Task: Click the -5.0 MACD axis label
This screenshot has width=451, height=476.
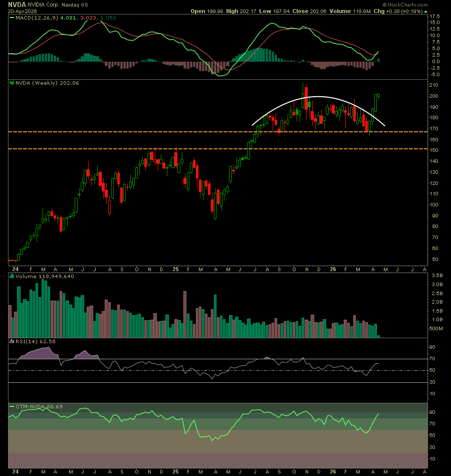Action: (x=434, y=75)
